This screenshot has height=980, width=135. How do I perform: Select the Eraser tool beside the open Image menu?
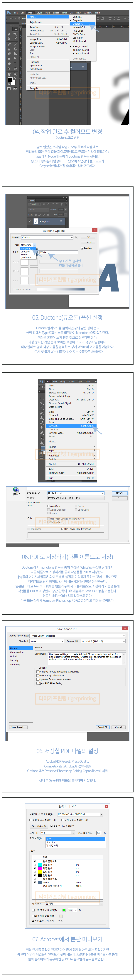point(9,54)
